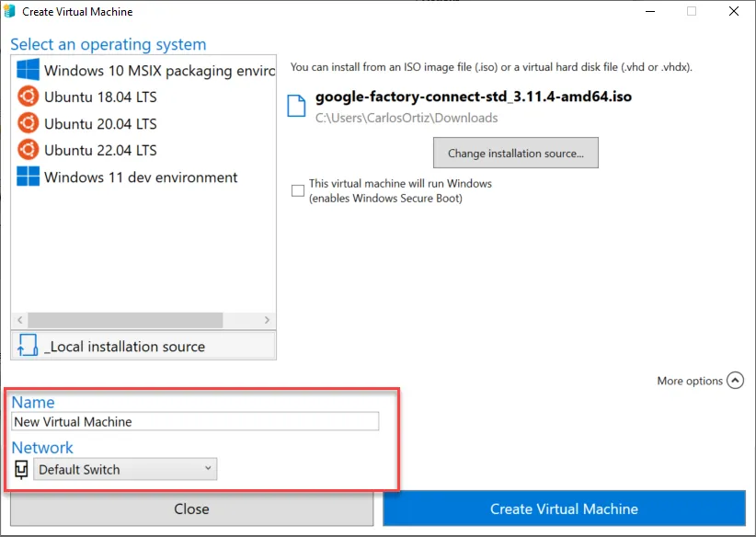Pick Ubuntu 22.04 LTS entry
This screenshot has height=537, width=756.
[143, 151]
